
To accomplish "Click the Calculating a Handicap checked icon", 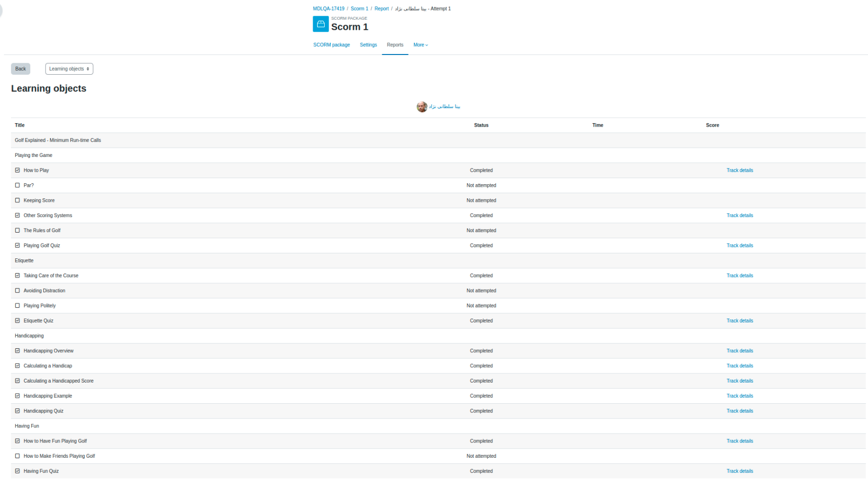I will [x=18, y=366].
